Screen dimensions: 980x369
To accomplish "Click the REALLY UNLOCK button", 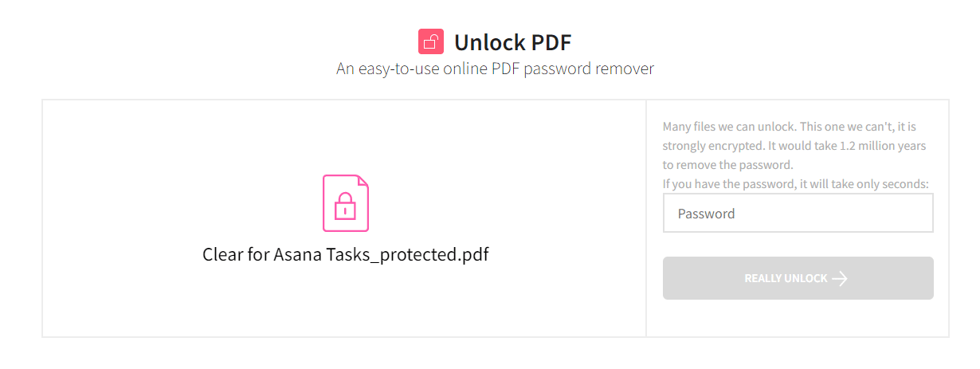I will (x=798, y=278).
